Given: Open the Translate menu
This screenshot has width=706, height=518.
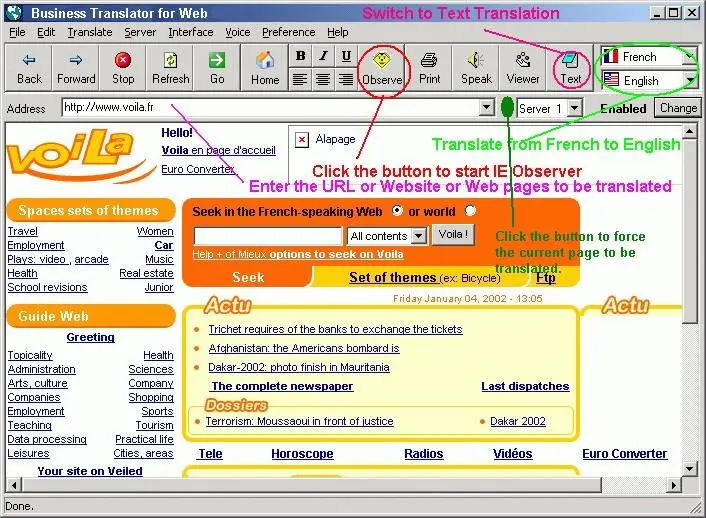Looking at the screenshot, I should (90, 32).
